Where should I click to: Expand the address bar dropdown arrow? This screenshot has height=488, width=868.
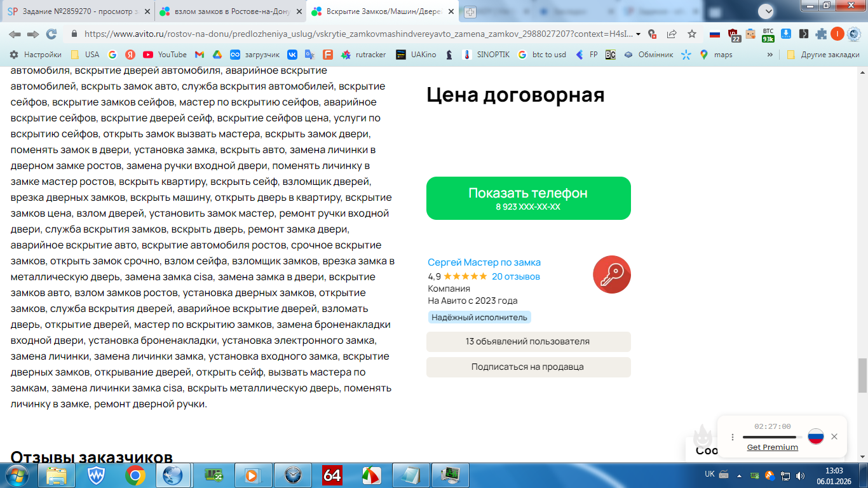pyautogui.click(x=639, y=34)
